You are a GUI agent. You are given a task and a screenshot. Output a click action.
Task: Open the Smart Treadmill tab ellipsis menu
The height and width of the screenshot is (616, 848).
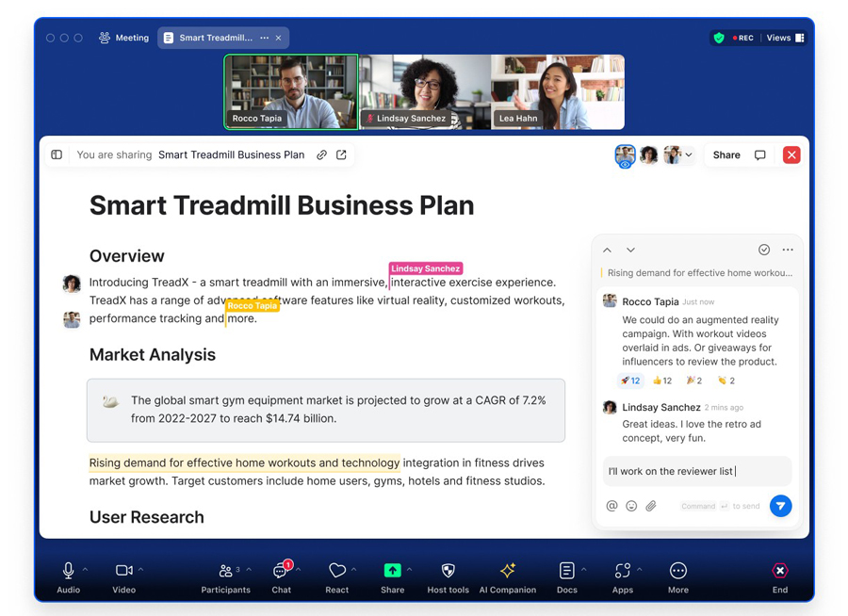(265, 38)
